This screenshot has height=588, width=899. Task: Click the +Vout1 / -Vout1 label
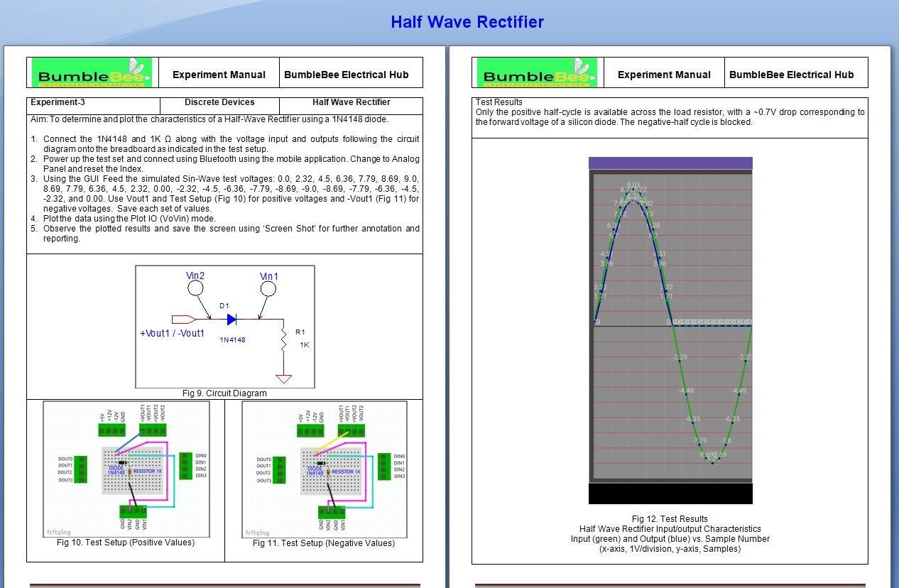[173, 333]
